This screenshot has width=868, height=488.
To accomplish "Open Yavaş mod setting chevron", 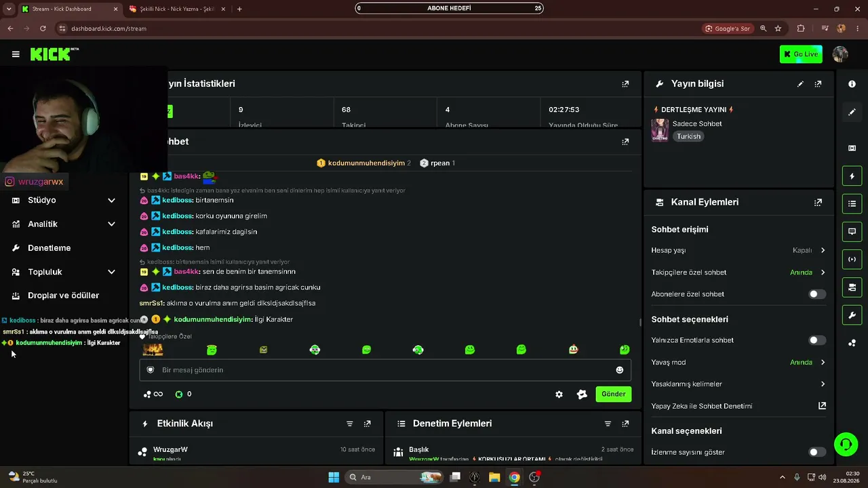I will point(823,363).
